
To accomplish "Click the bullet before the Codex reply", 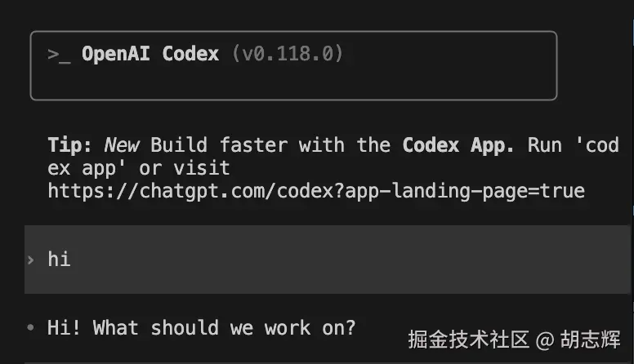I will [x=30, y=328].
